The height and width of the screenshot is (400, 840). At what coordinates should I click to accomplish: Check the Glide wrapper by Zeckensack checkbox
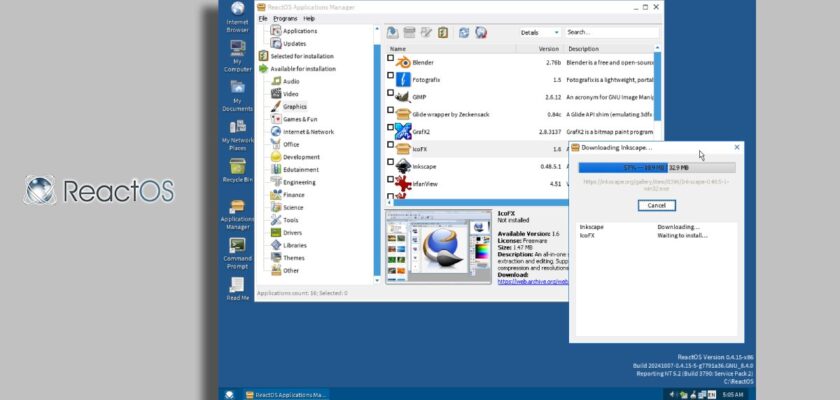click(x=391, y=110)
